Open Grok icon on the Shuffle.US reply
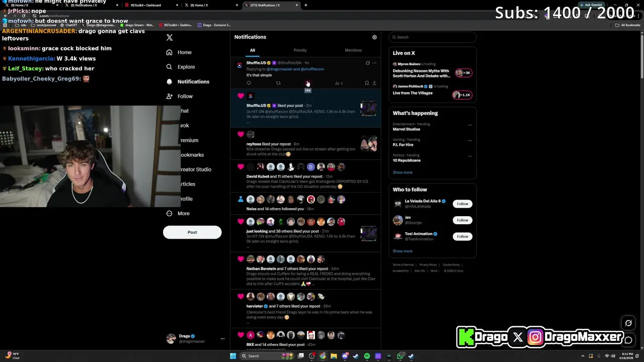This screenshot has width=644, height=362. tap(367, 63)
